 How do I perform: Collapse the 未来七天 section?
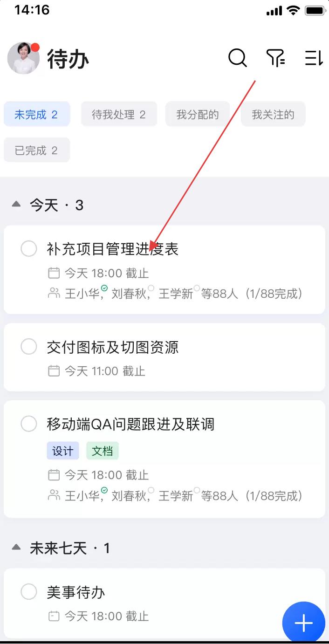(16, 548)
